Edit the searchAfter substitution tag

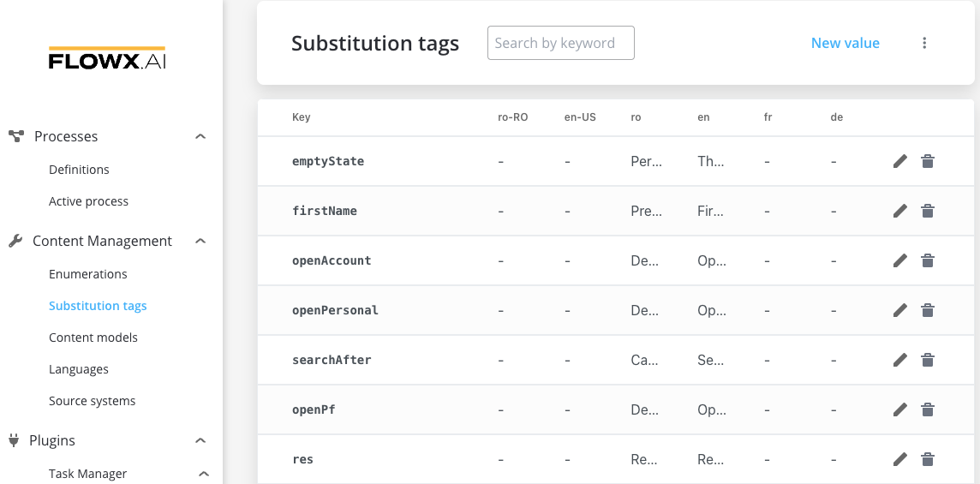(900, 360)
